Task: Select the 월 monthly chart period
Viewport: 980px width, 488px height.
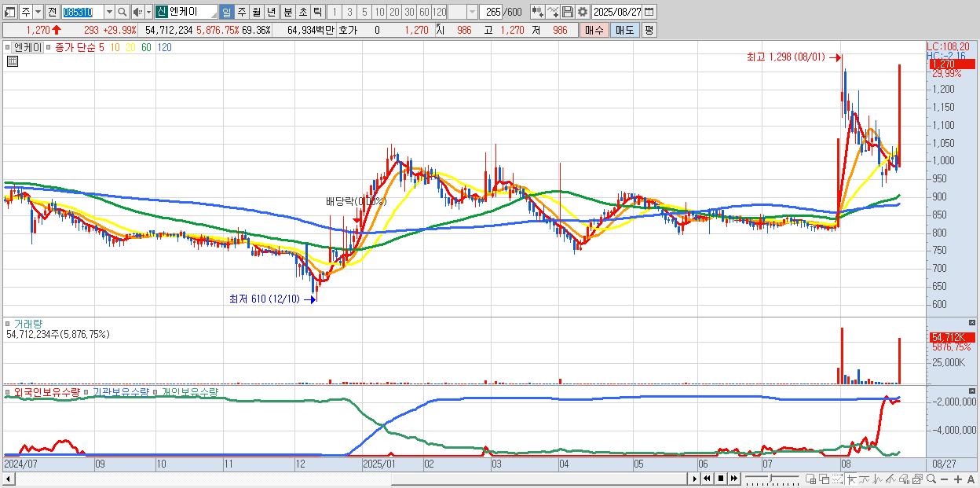Action: [x=256, y=12]
